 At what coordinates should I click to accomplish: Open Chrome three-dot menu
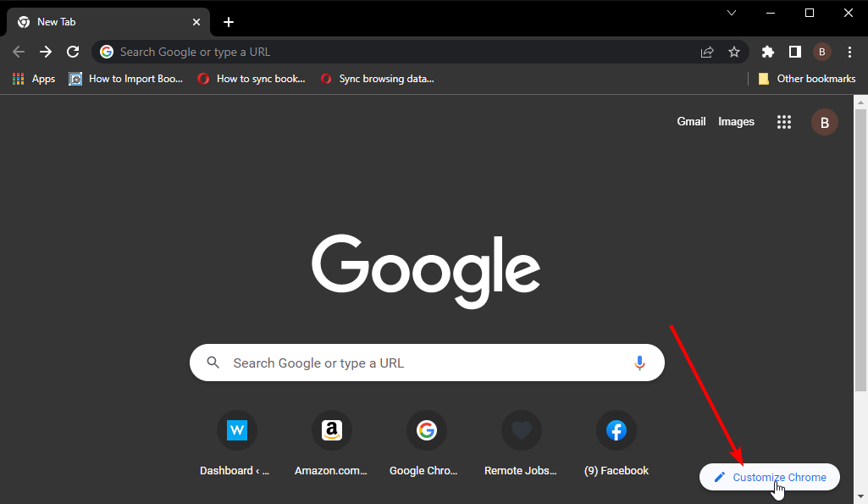849,52
